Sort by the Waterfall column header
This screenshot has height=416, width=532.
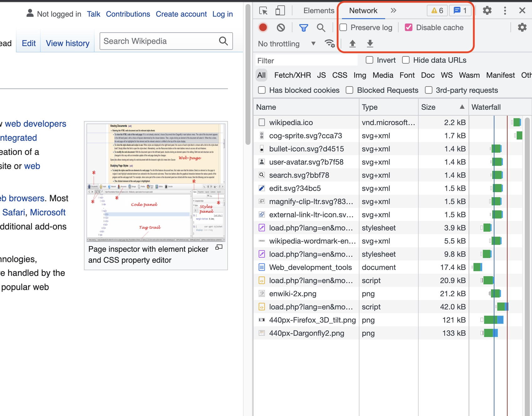click(x=500, y=107)
